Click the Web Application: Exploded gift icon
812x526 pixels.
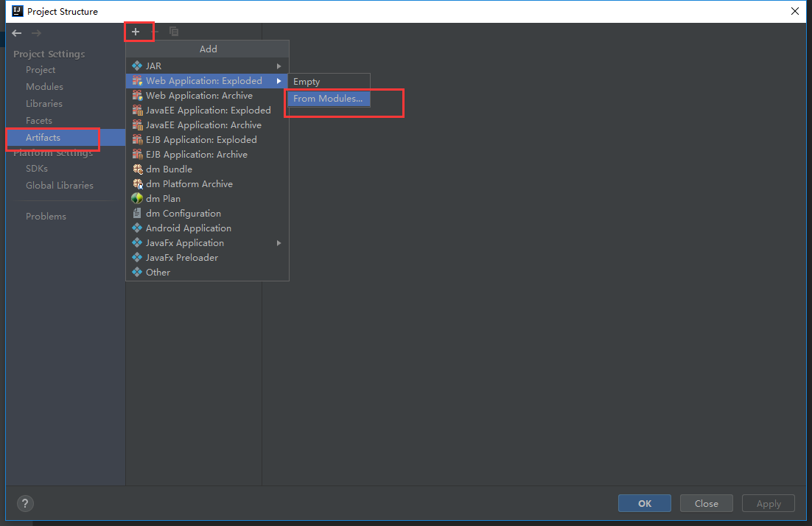tap(137, 81)
